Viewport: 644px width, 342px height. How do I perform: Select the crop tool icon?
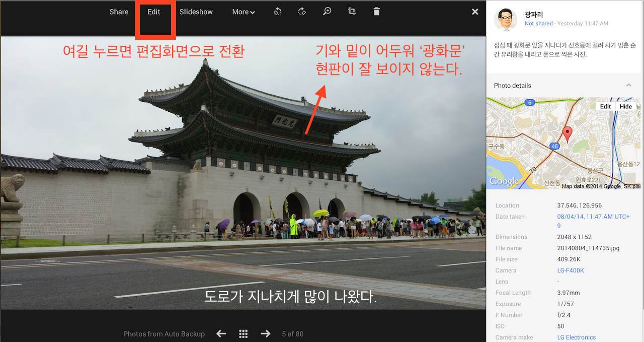(352, 12)
